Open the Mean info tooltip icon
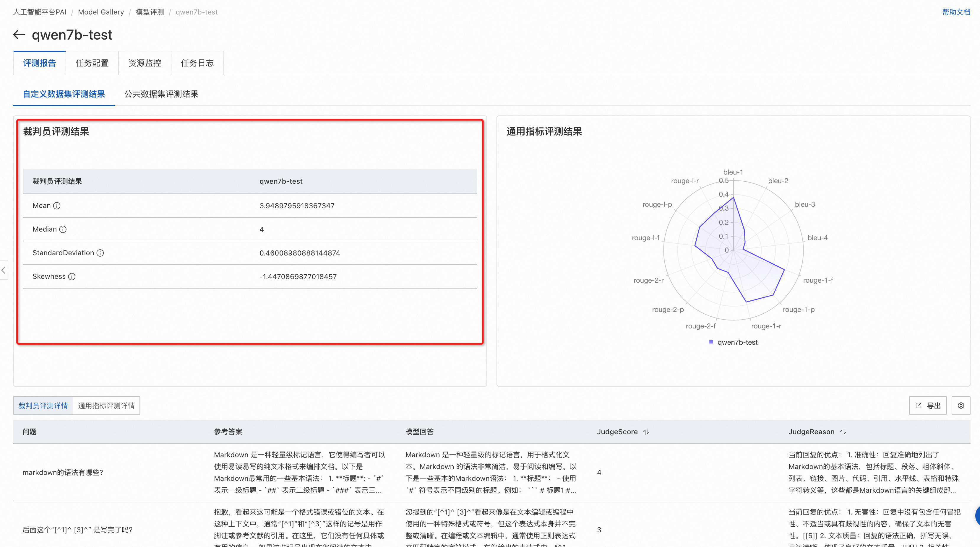The image size is (980, 547). tap(57, 206)
